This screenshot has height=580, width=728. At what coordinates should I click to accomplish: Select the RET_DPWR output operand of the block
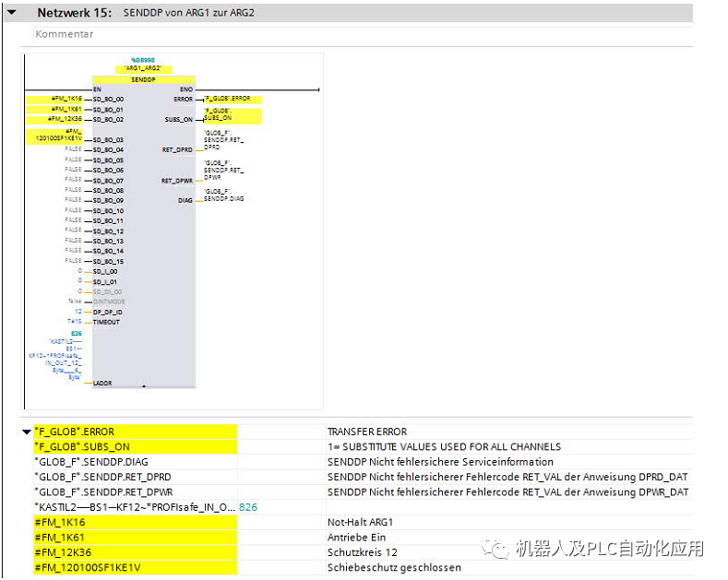(224, 171)
